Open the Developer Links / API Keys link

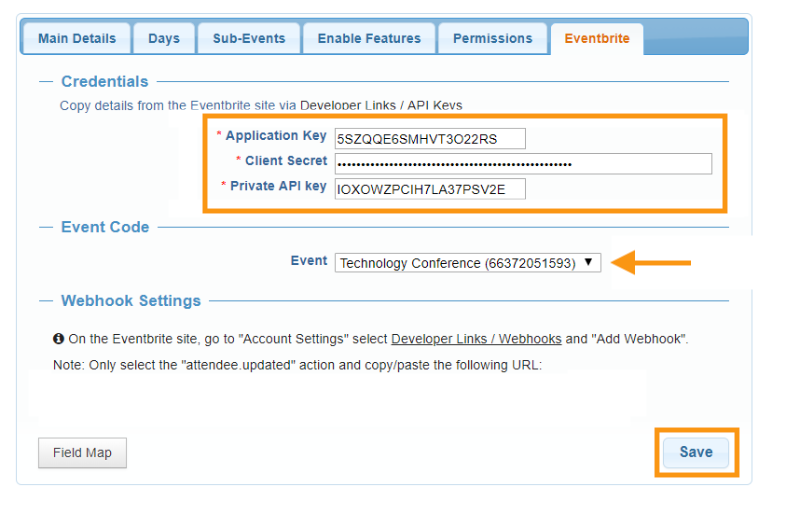[x=381, y=105]
